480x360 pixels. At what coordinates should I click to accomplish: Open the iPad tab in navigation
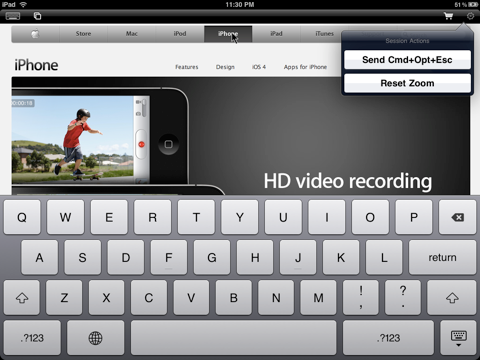(x=276, y=34)
